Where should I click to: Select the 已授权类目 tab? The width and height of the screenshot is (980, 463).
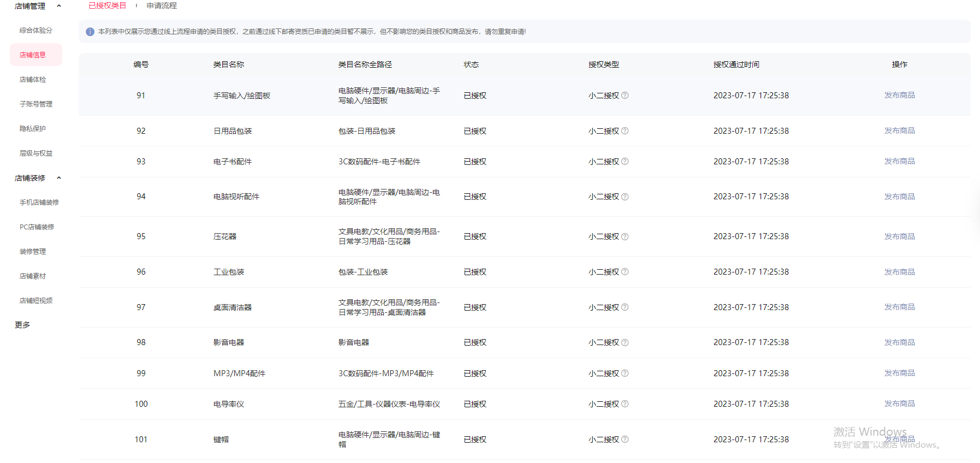[107, 5]
